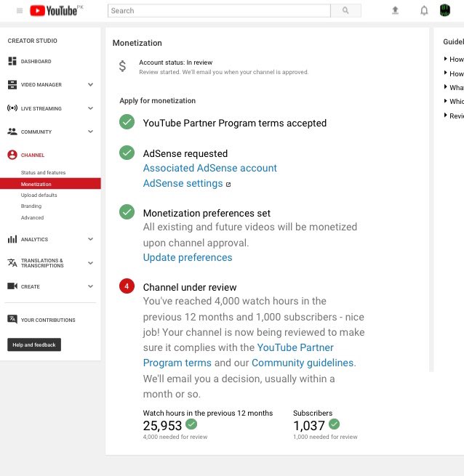
Task: Click the Video Manager icon
Action: (12, 85)
